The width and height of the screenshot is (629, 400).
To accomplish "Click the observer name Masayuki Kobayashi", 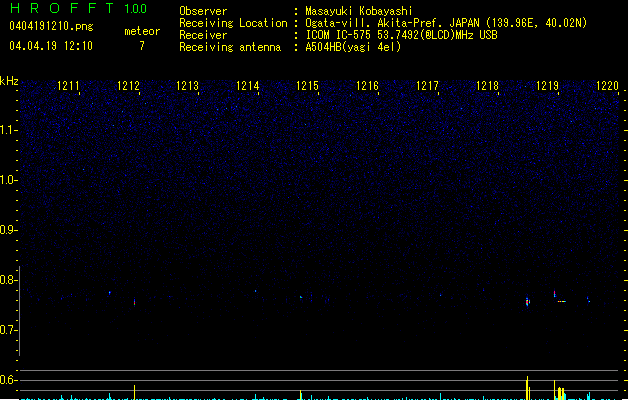I will [359, 11].
